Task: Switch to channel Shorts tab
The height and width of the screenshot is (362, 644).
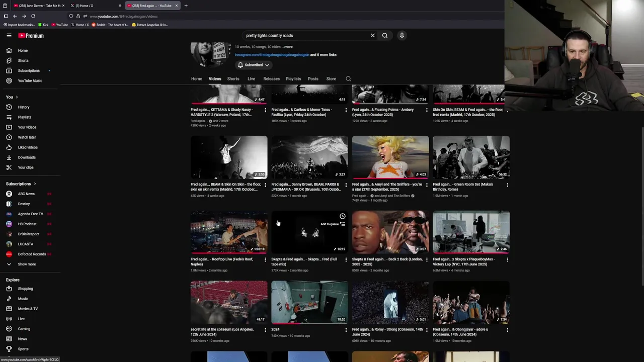Action: [x=233, y=79]
